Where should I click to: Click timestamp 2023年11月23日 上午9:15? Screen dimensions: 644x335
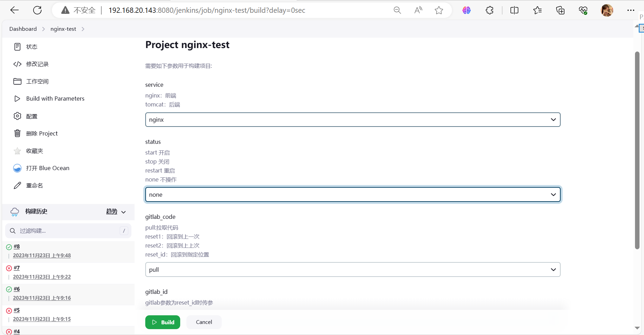pos(42,319)
